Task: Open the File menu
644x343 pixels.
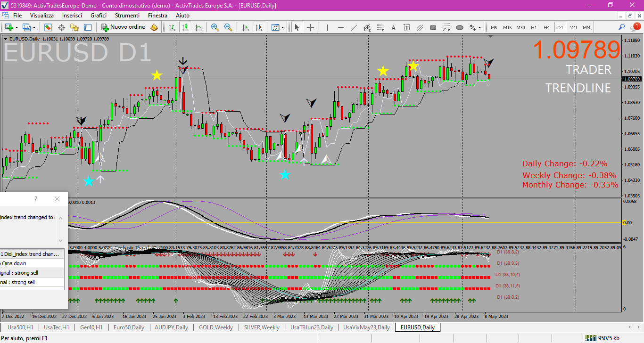Action: point(17,16)
